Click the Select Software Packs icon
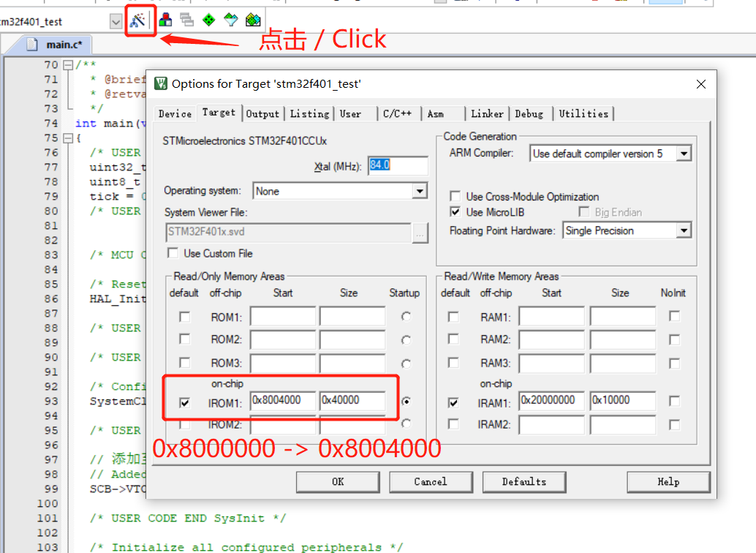 (231, 20)
